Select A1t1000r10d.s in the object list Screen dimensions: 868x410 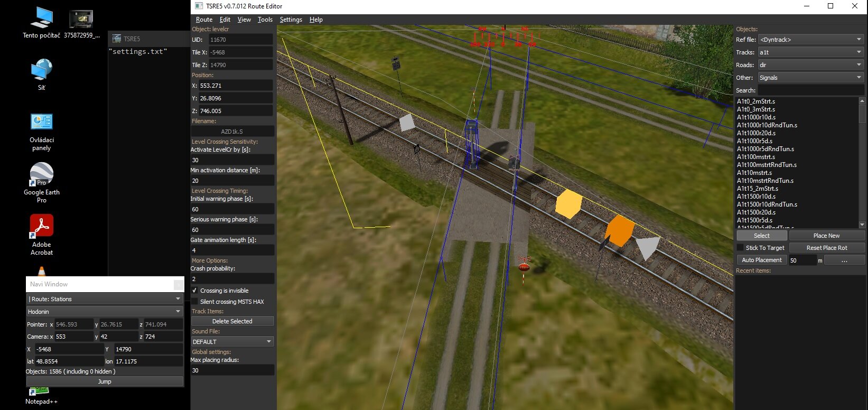click(x=756, y=117)
